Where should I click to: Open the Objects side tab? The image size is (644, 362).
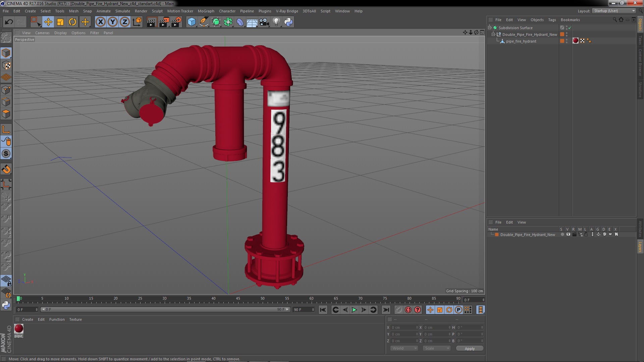coord(640,24)
